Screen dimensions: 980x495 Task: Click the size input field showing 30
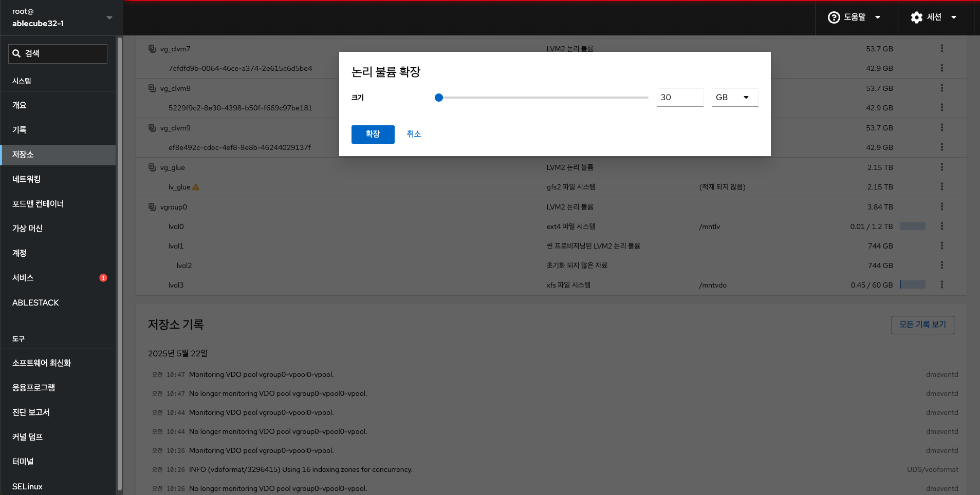pyautogui.click(x=679, y=98)
